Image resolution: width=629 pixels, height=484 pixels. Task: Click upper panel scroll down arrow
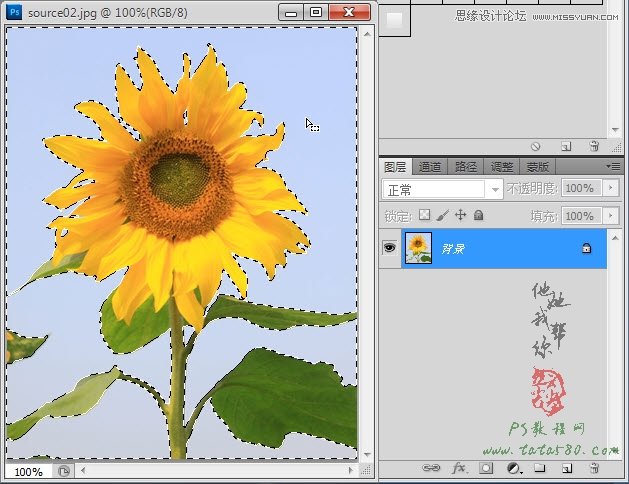pos(615,130)
